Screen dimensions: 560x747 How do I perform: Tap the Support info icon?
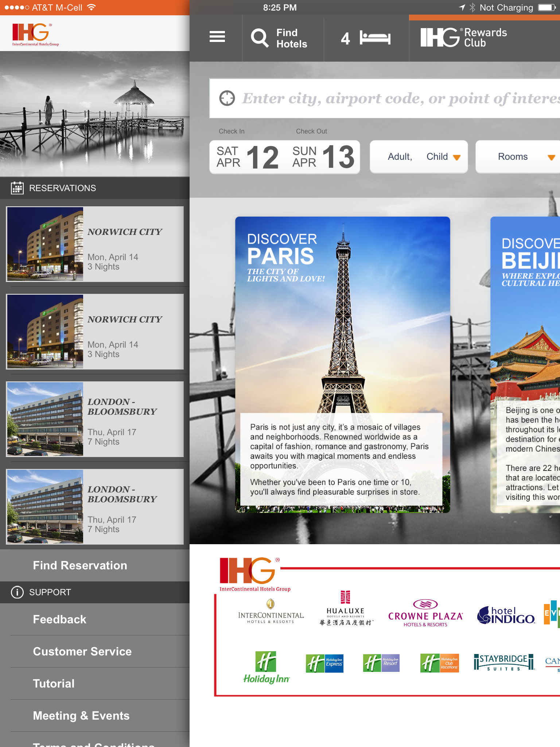pyautogui.click(x=17, y=592)
